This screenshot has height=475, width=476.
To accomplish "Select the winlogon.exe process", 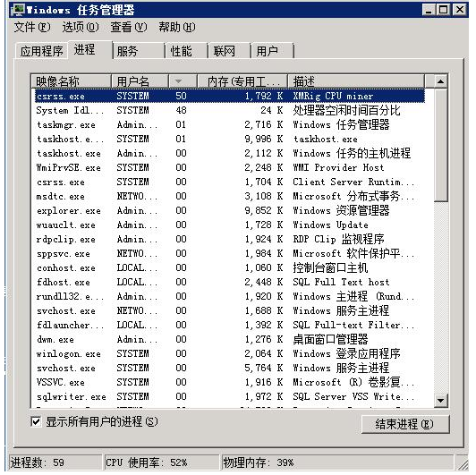I will [230, 353].
